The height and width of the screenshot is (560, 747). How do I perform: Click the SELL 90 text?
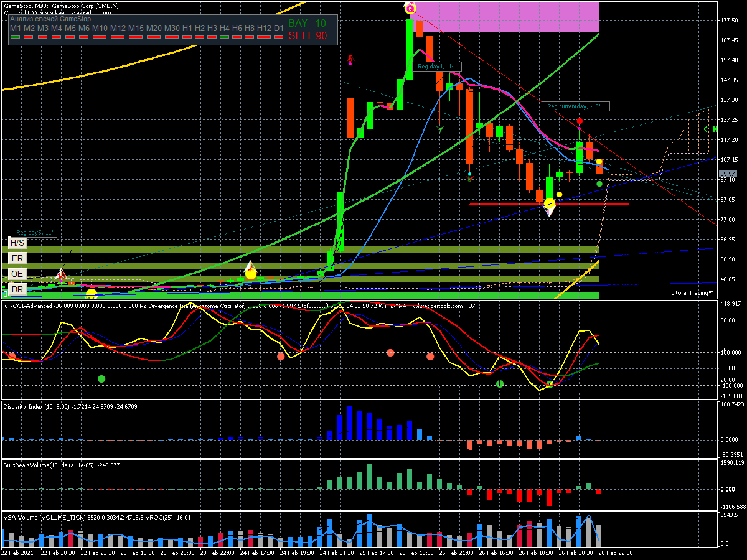[308, 36]
